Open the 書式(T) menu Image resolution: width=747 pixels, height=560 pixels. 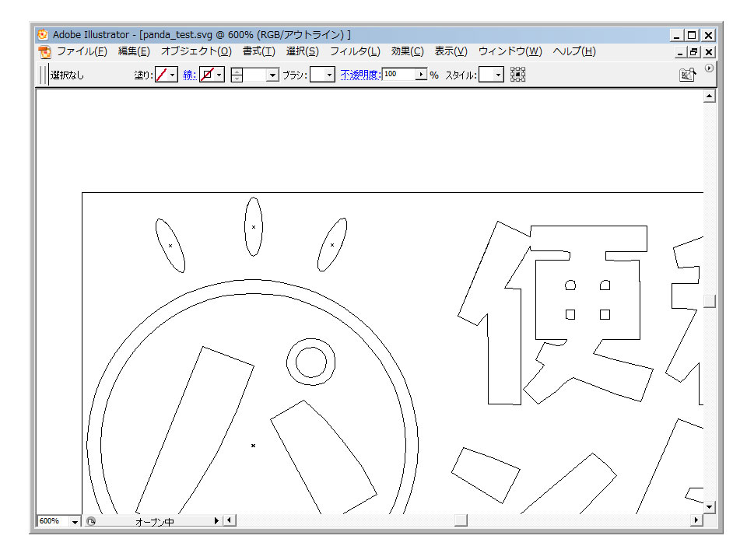[x=258, y=51]
